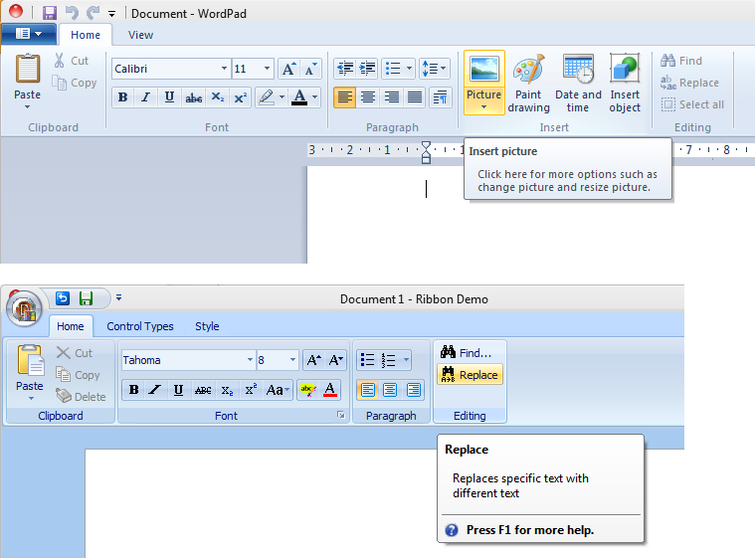This screenshot has width=756, height=558.
Task: Open WordPad application menu button
Action: 29,34
